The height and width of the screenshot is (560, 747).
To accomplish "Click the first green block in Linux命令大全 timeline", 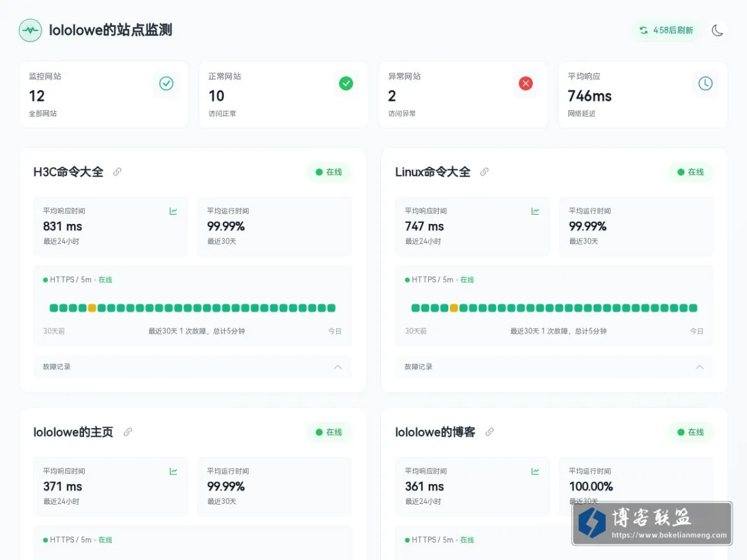I will point(415,308).
